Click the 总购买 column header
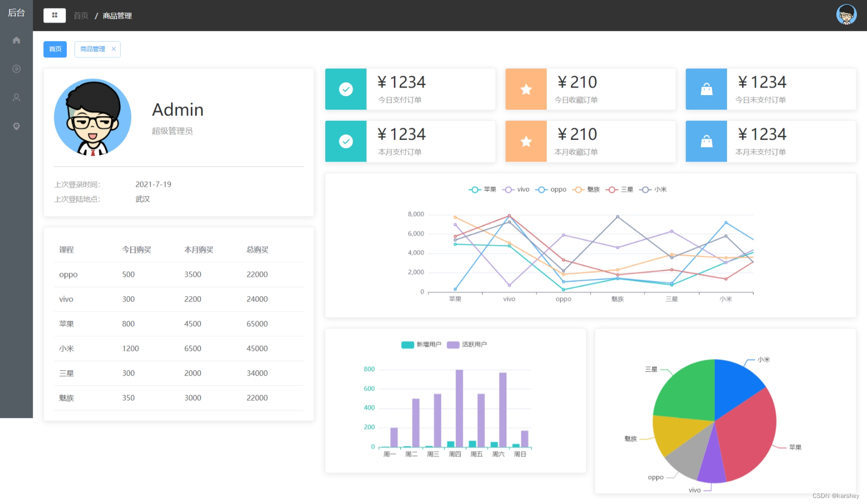Viewport: 867px width, 504px height. [257, 250]
